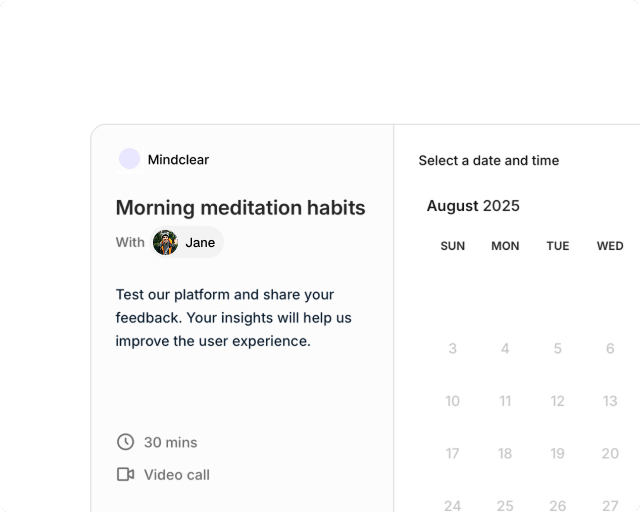Select the Mindclear brand name
640x512 pixels.
coord(178,159)
